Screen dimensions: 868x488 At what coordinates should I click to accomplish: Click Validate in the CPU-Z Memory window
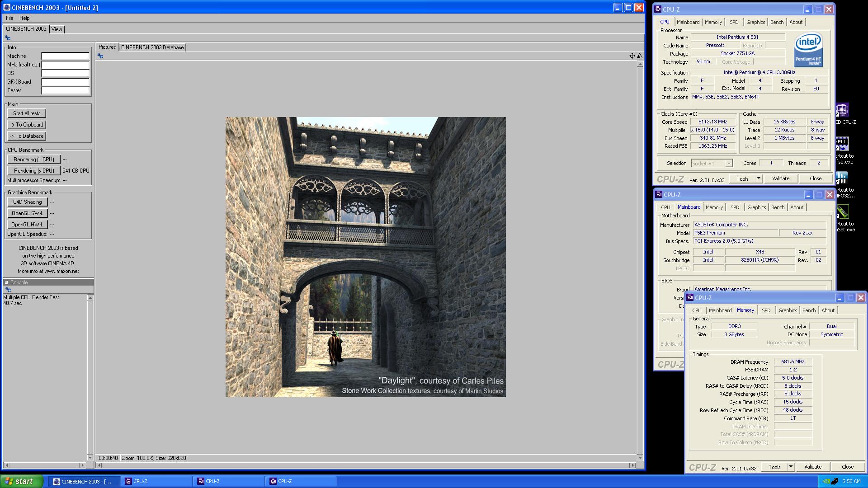[x=813, y=467]
